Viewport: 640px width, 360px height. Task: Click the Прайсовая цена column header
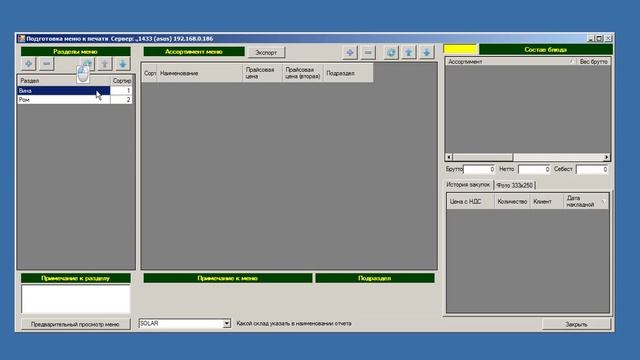[x=262, y=73]
